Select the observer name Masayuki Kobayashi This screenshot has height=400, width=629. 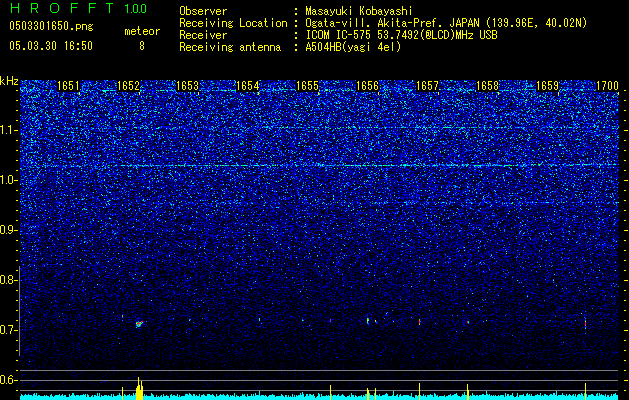359,11
